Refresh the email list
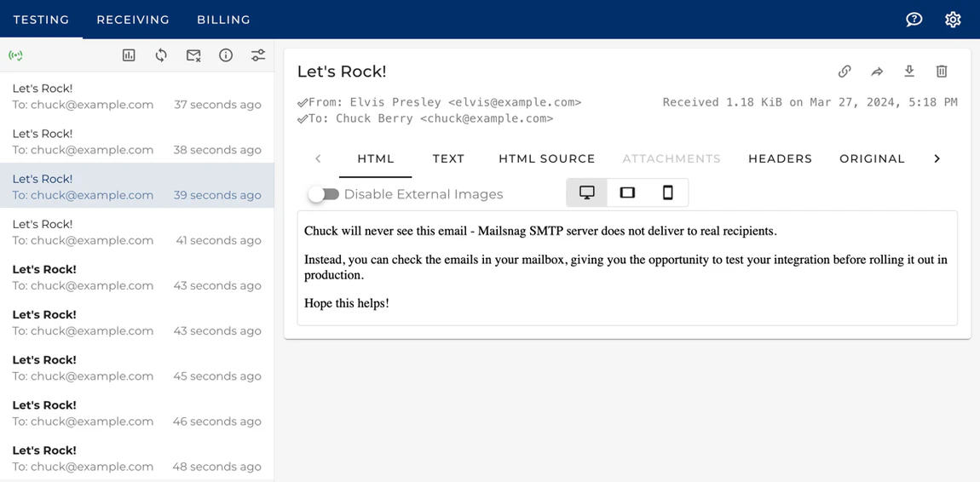Screen dimensions: 980x482 click(161, 55)
